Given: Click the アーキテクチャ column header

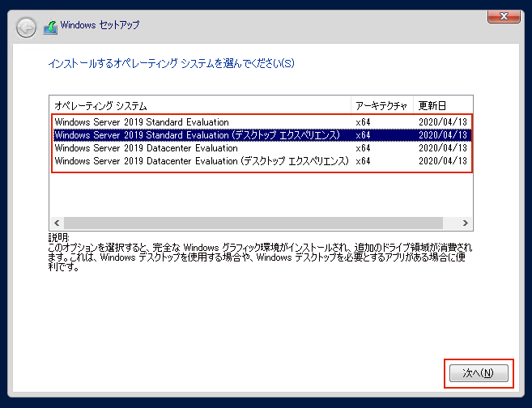Looking at the screenshot, I should 382,106.
